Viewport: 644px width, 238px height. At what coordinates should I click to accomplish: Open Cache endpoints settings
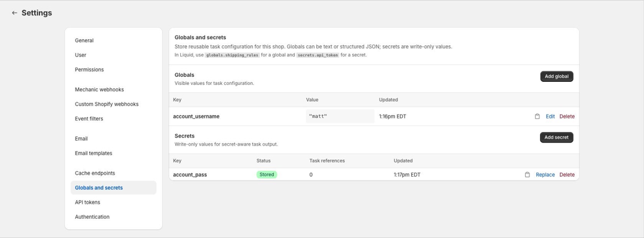click(x=95, y=173)
